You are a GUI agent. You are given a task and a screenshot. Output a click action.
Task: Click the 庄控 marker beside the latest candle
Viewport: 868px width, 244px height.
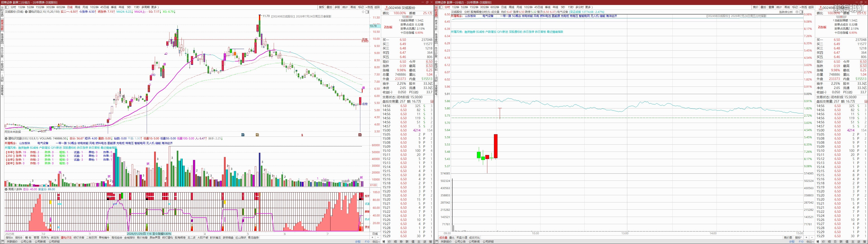pos(365,104)
